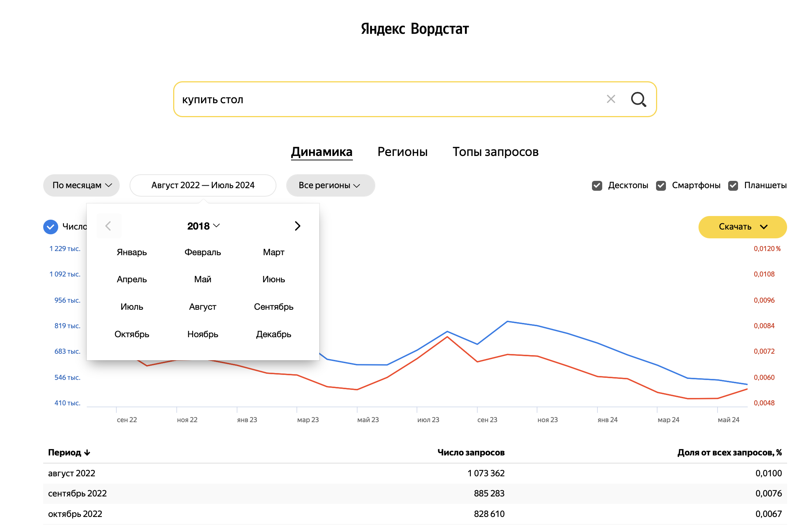Click the Август 2022 — Июль 2024 date range
Screen dimensions: 812x525
point(203,185)
